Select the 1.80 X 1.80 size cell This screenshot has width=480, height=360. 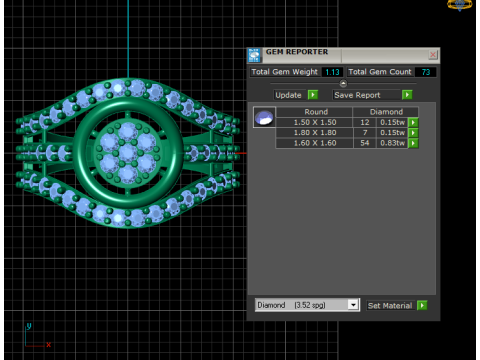314,133
